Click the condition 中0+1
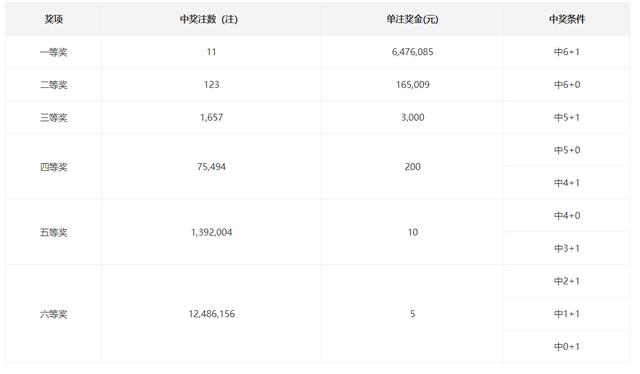Viewport: 640px width, 374px height. pos(567,346)
